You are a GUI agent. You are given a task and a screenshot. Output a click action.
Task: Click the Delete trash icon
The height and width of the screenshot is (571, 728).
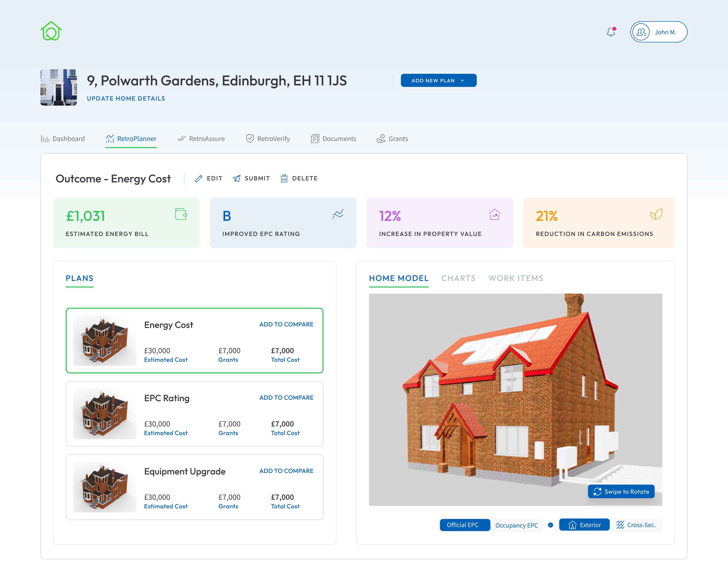coord(284,179)
